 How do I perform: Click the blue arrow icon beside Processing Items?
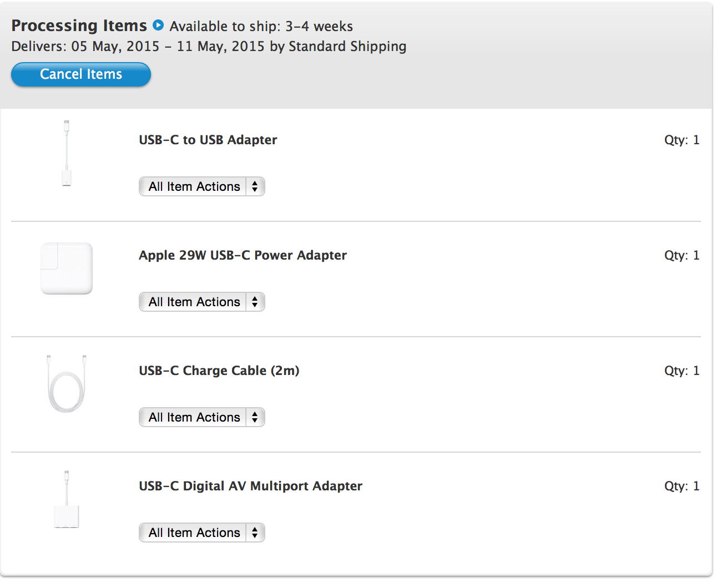tap(158, 25)
